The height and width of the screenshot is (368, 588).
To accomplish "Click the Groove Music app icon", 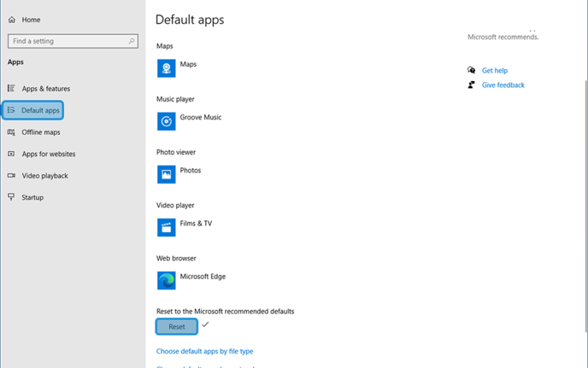I will click(x=166, y=121).
